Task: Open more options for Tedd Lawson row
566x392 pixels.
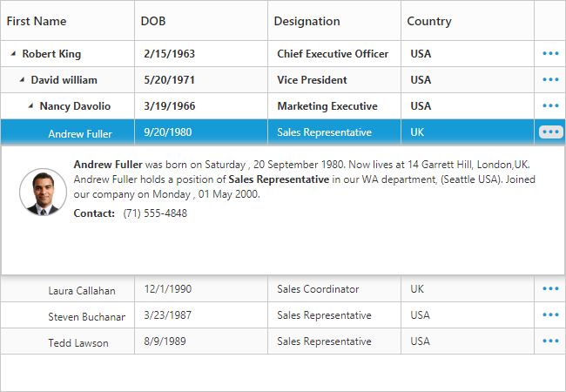Action: point(550,341)
